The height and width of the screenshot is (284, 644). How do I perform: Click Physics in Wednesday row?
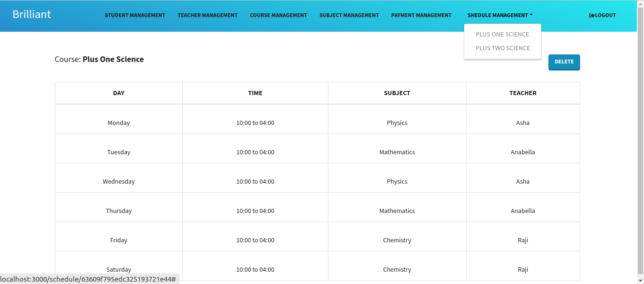(397, 181)
